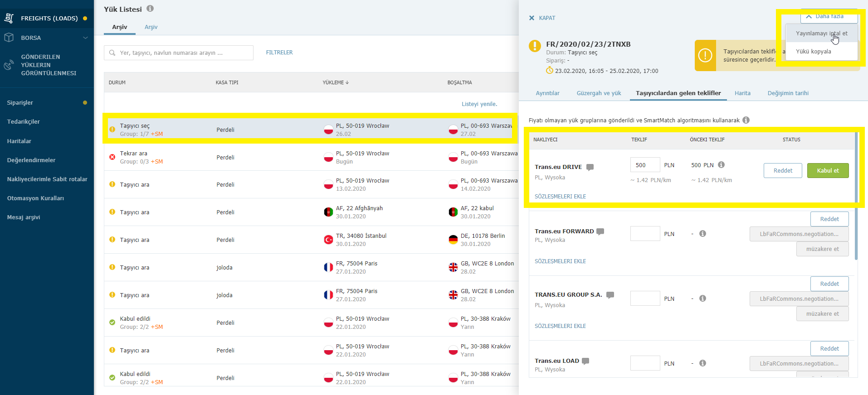
Task: Reject the Trans.eu DRIVE offer
Action: [x=783, y=171]
